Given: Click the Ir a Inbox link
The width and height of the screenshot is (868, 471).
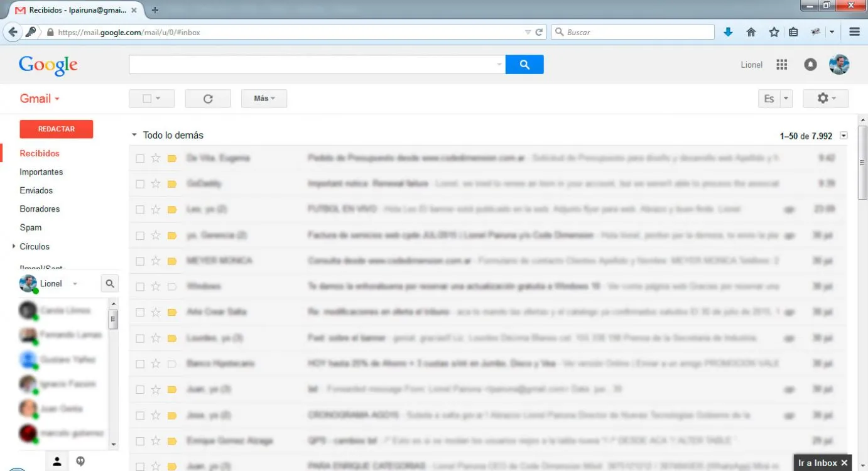Looking at the screenshot, I should [x=818, y=463].
